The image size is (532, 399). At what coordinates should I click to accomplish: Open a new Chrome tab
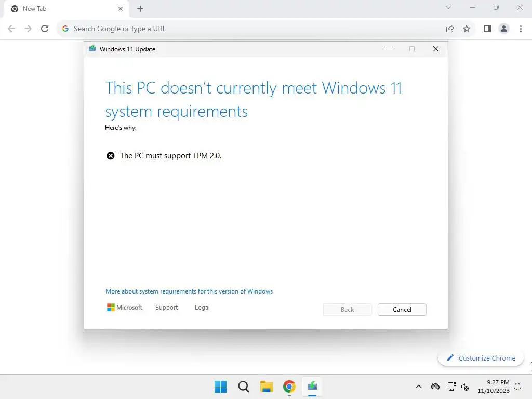coord(140,9)
